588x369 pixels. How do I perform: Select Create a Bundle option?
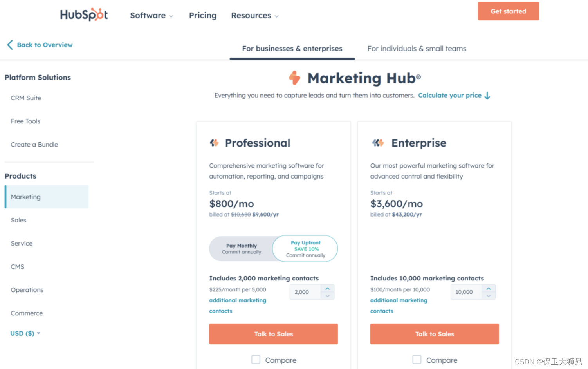[x=34, y=144]
